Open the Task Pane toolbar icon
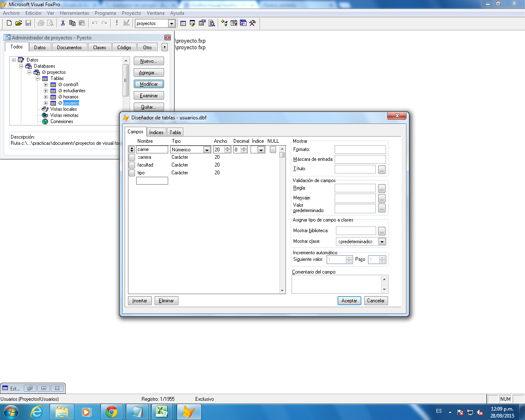Image resolution: width=525 pixels, height=420 pixels. point(243,23)
